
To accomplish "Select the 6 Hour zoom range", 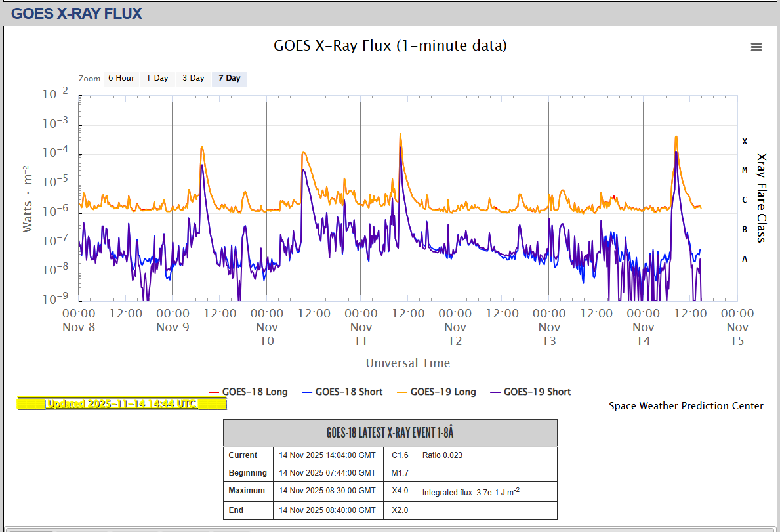I will coord(121,78).
